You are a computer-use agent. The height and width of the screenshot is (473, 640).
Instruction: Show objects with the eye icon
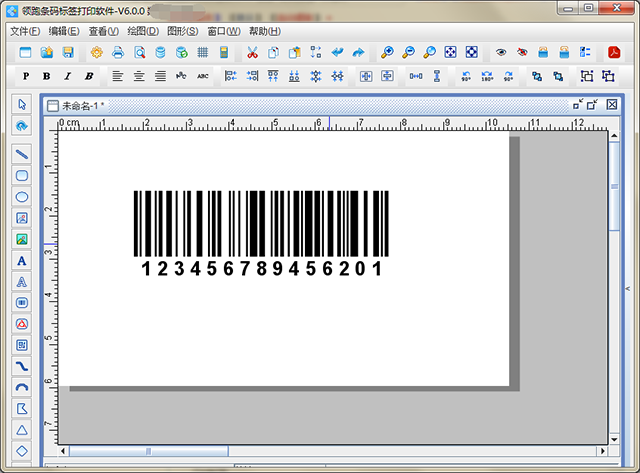(x=501, y=52)
